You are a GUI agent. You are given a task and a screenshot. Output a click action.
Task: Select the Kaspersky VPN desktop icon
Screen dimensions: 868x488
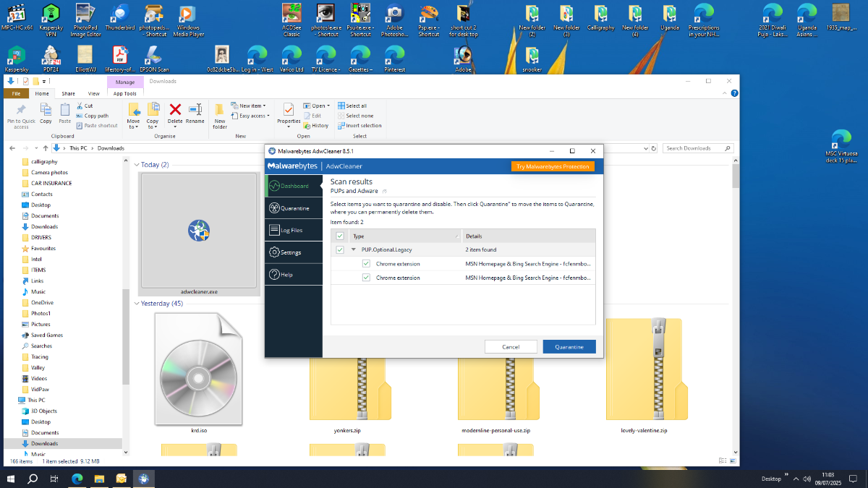point(51,20)
